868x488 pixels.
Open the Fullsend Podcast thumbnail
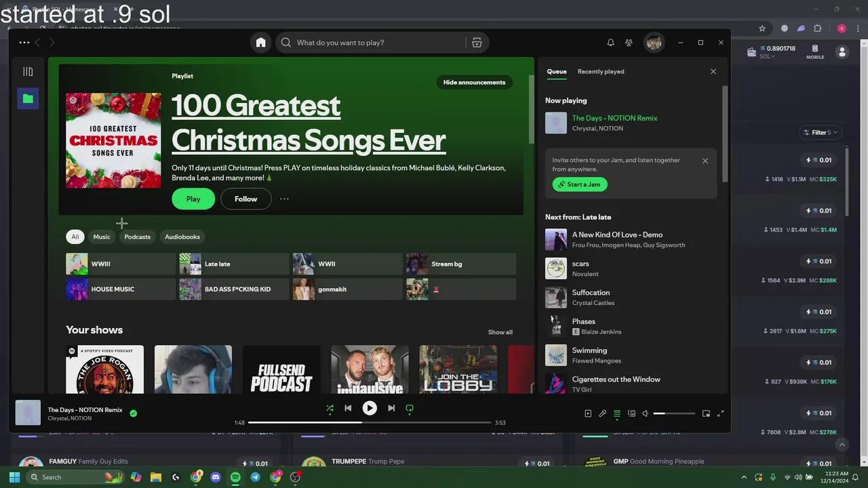tap(281, 369)
